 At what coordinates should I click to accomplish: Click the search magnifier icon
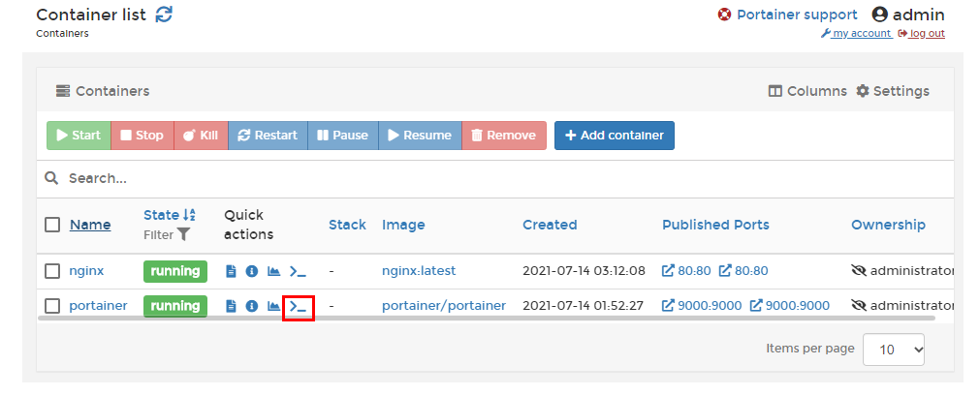coord(51,178)
